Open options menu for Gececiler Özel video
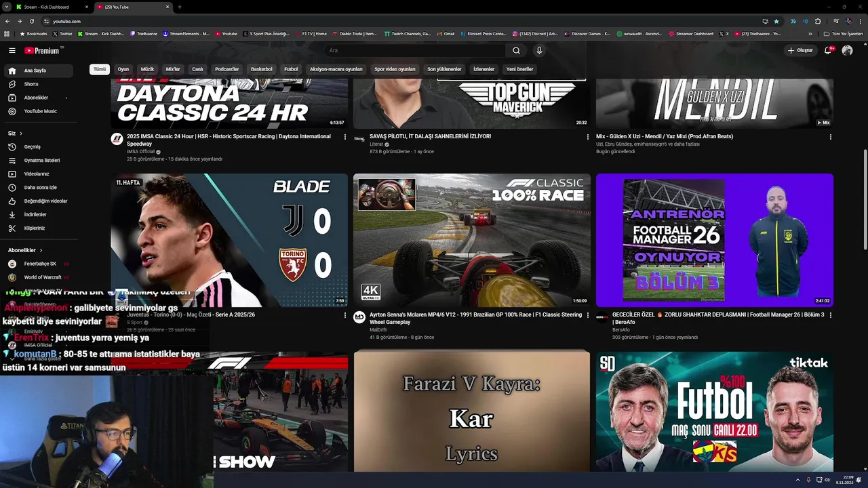 (831, 315)
